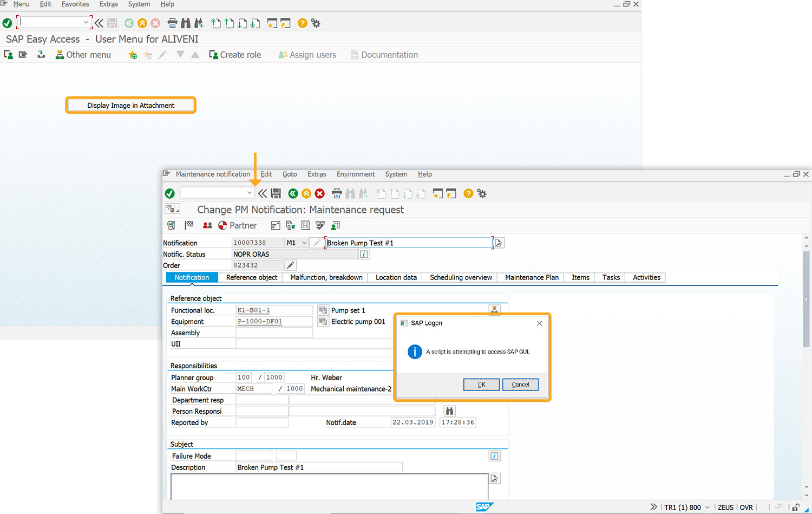
Task: Expand the TR1 (1) 800 status bar dropdown
Action: click(x=707, y=508)
